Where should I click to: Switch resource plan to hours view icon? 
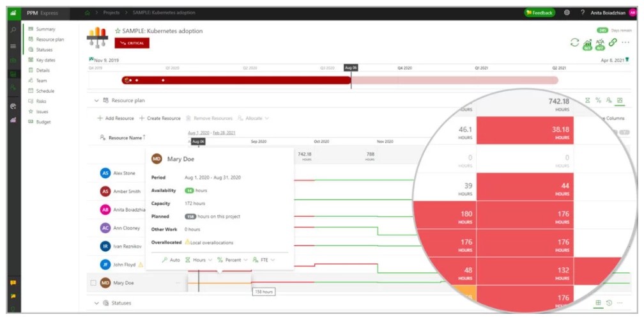click(x=587, y=100)
